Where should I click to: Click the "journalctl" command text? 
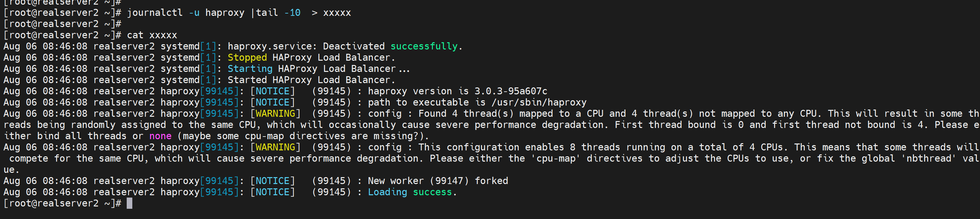click(x=154, y=13)
